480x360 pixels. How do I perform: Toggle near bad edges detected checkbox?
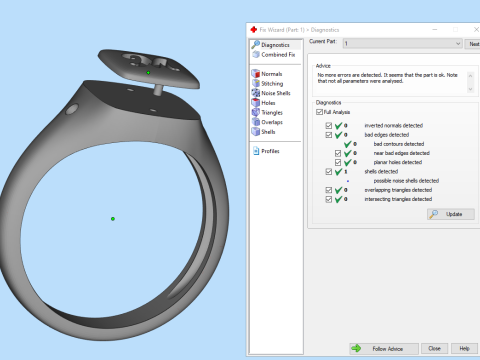pyautogui.click(x=338, y=153)
